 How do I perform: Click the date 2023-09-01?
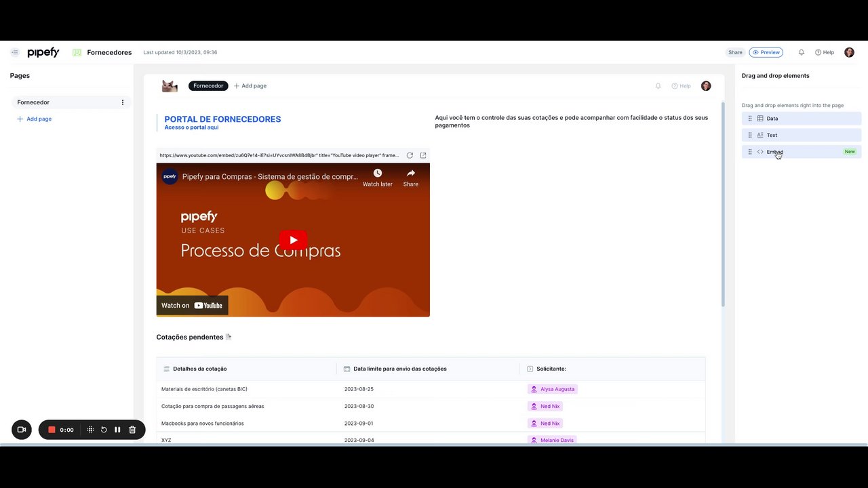(359, 423)
